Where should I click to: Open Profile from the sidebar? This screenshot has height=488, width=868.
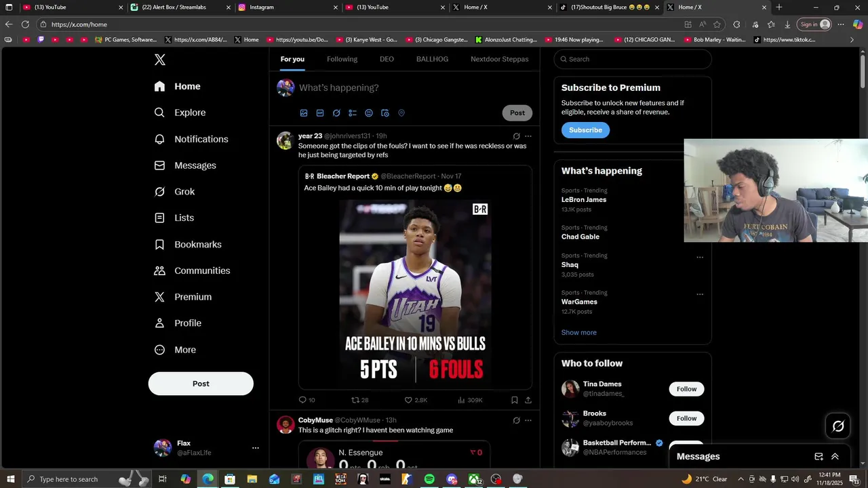178,323
